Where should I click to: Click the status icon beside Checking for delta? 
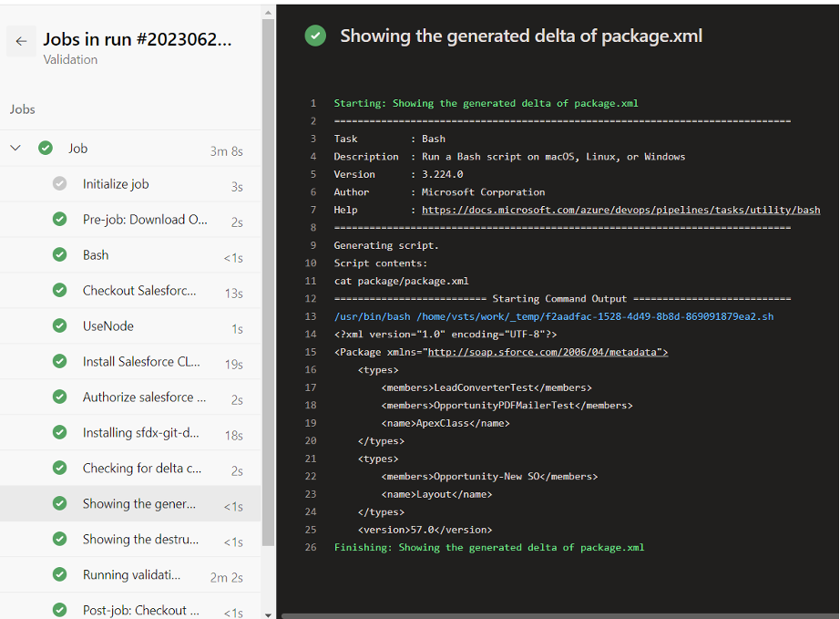(59, 468)
